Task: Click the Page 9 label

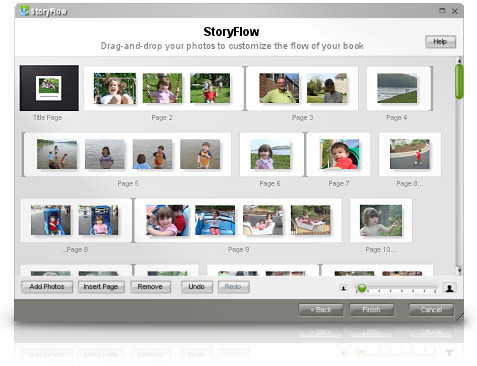Action: pyautogui.click(x=238, y=250)
